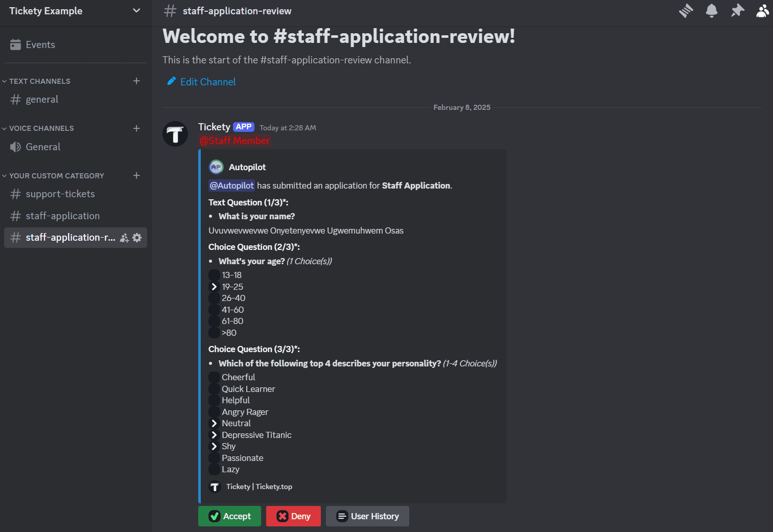Click the pinned messages icon
The height and width of the screenshot is (532, 773).
pyautogui.click(x=737, y=10)
